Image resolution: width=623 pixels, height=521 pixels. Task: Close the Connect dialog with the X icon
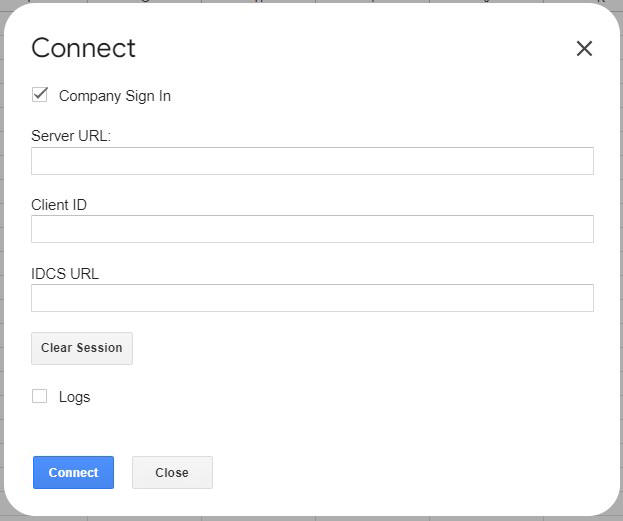584,49
